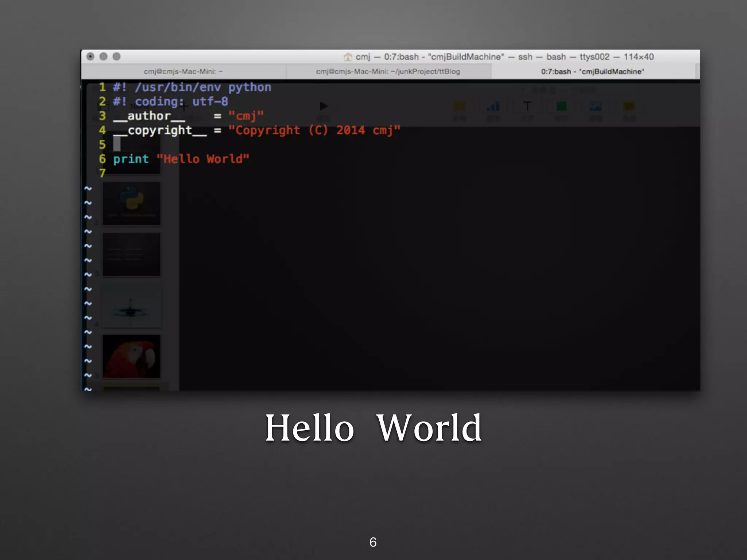This screenshot has height=560, width=747.
Task: Click the slide page number '6'
Action: click(x=373, y=542)
